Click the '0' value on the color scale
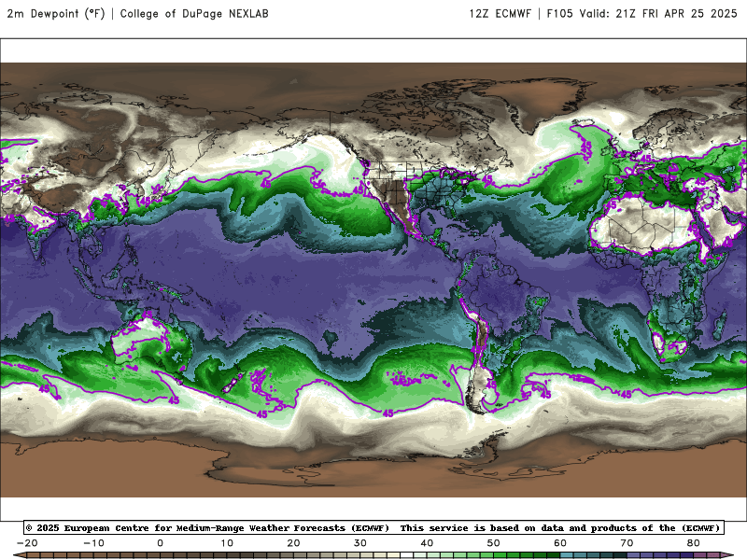 [x=160, y=543]
